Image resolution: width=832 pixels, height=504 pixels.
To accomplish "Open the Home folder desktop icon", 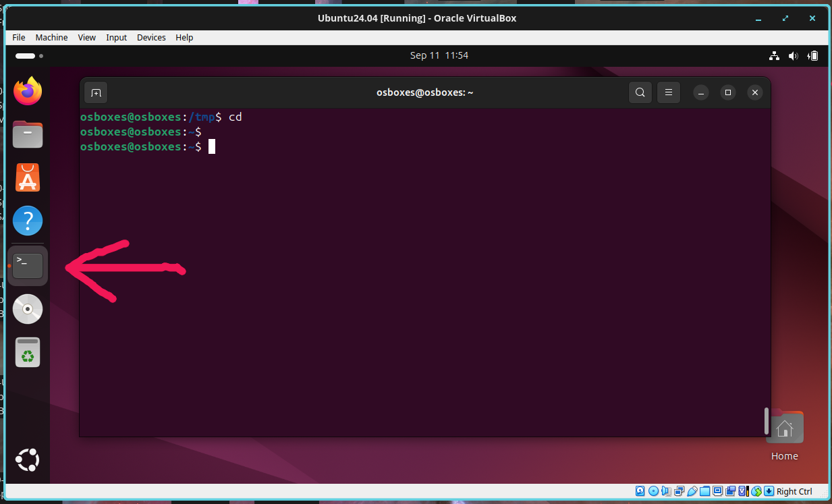I will coord(784,429).
